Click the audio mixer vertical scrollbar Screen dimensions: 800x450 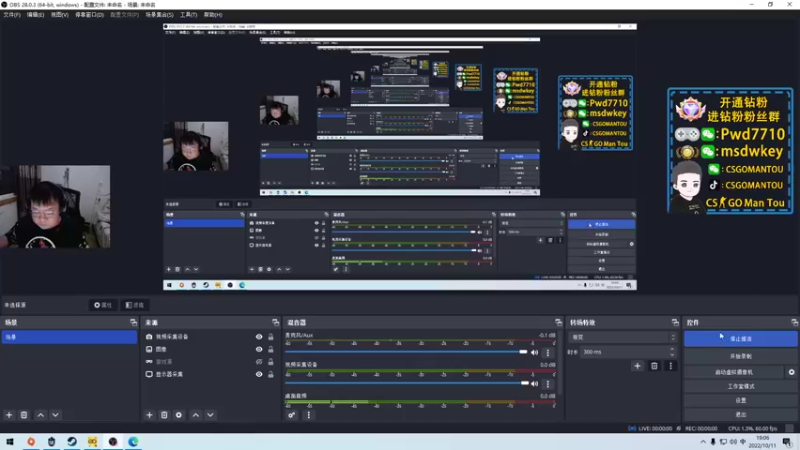tap(560, 363)
